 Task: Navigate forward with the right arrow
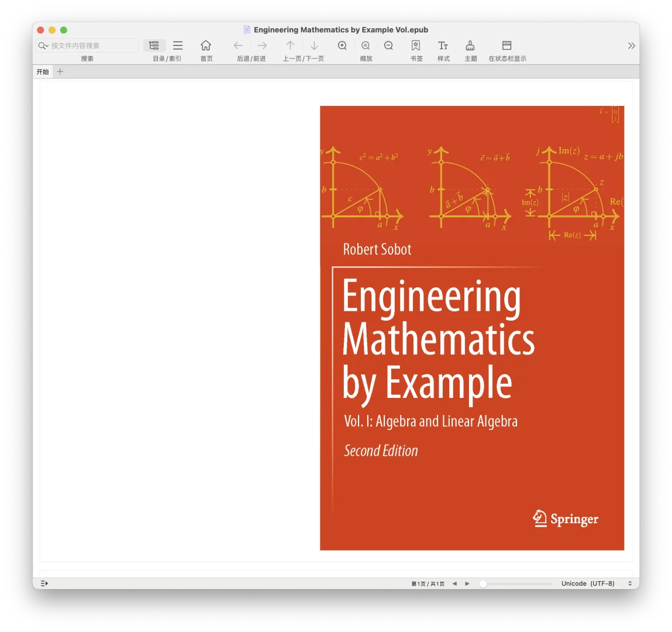pos(262,46)
